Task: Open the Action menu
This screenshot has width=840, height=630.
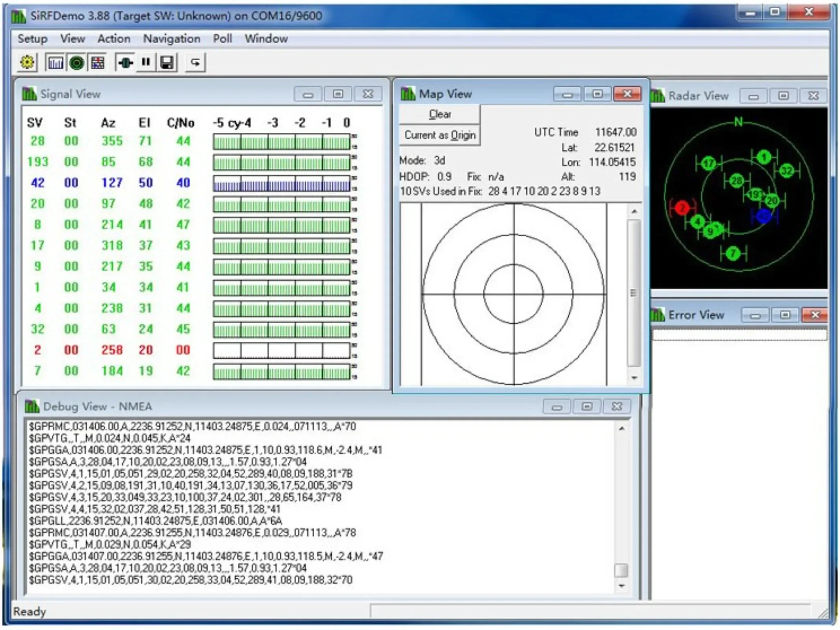Action: click(114, 39)
